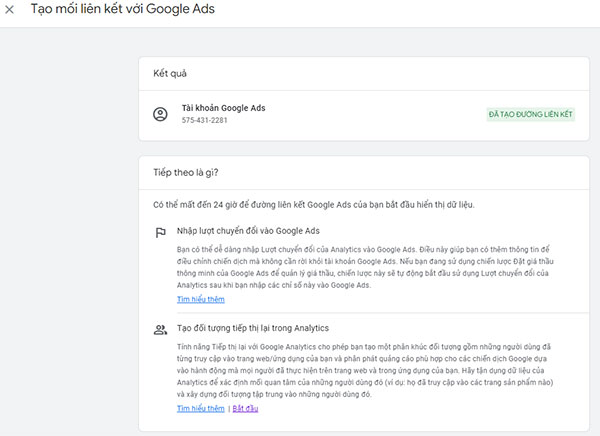Select the account ID 575-431-2281

tap(204, 120)
